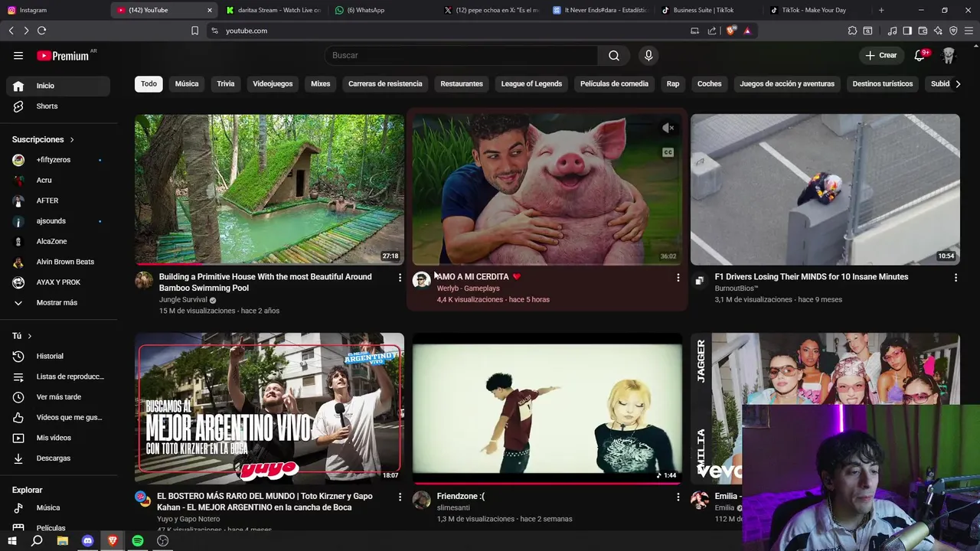Click the share page icon in address bar
Viewport: 980px width, 551px height.
[x=712, y=31]
